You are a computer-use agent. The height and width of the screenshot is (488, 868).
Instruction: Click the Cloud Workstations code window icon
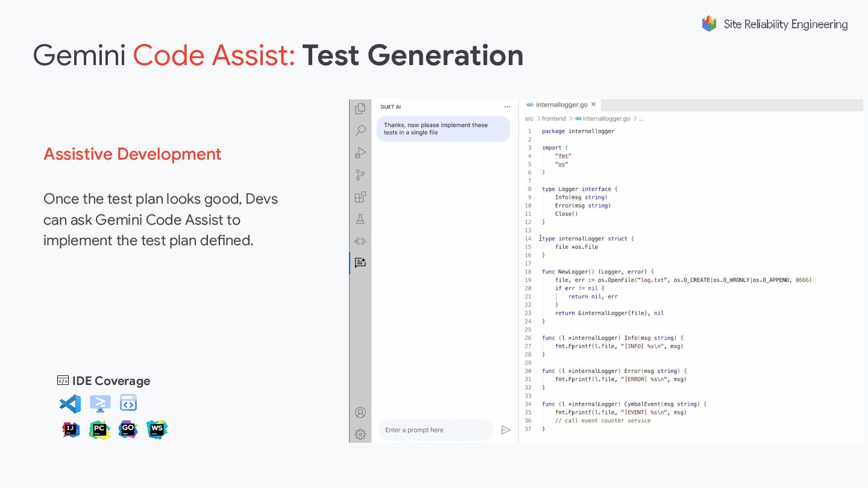click(x=128, y=403)
